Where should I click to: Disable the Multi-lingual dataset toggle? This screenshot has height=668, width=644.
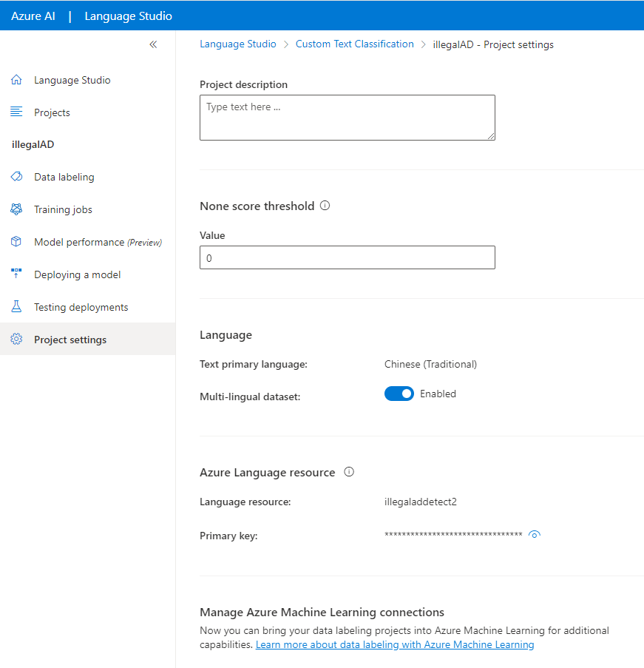(399, 394)
